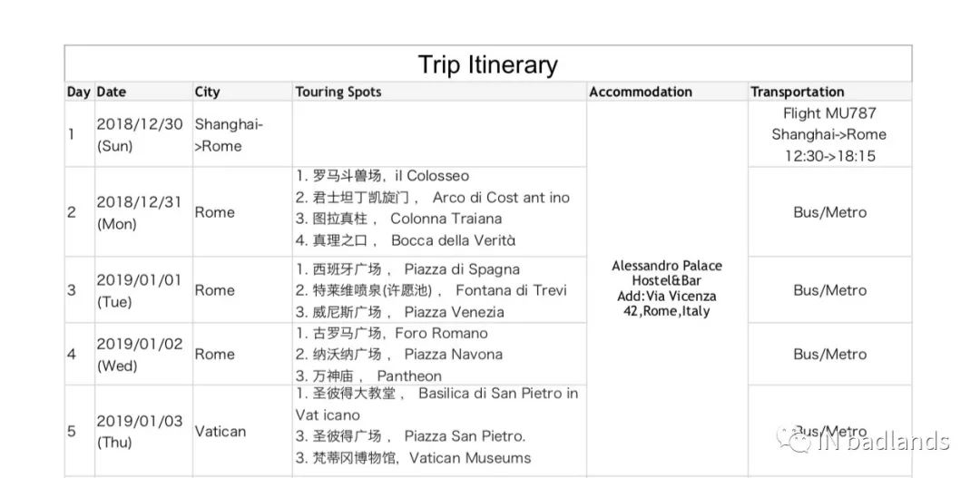Image resolution: width=980 pixels, height=478 pixels.
Task: Click the Accommodation column header
Action: coord(640,92)
